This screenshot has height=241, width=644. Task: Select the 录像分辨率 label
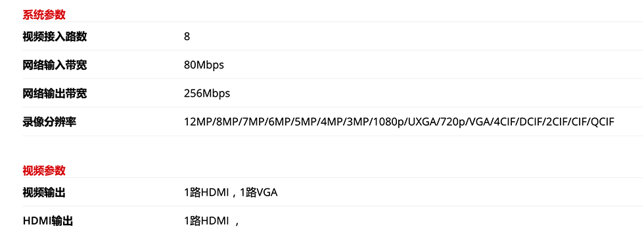[x=49, y=122]
